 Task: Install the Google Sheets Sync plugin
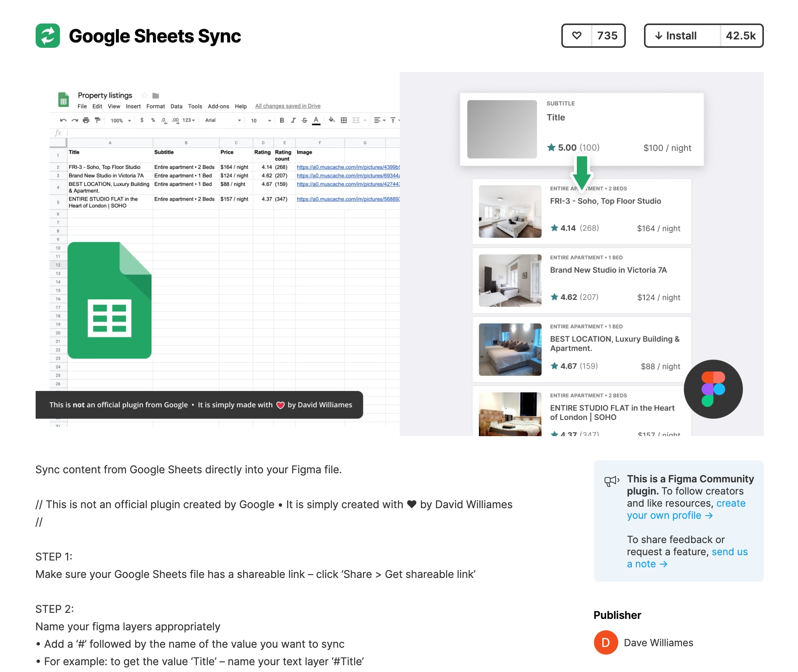[x=682, y=36]
